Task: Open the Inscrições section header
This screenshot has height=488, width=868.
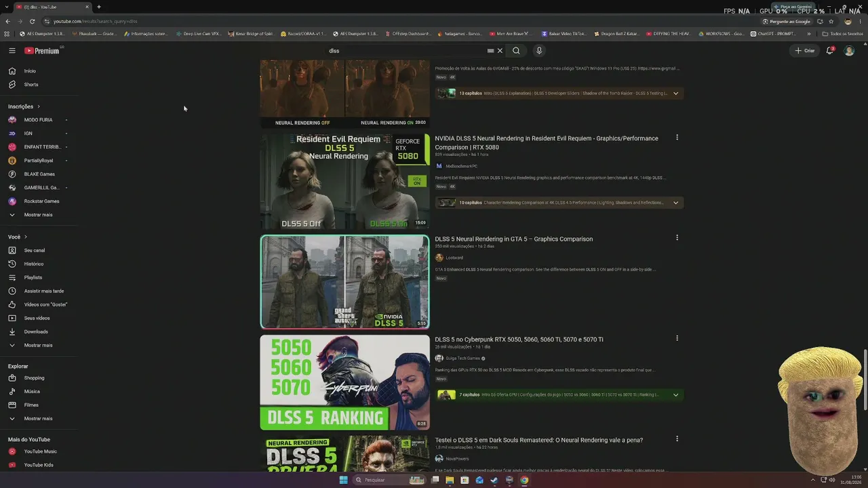Action: click(24, 106)
